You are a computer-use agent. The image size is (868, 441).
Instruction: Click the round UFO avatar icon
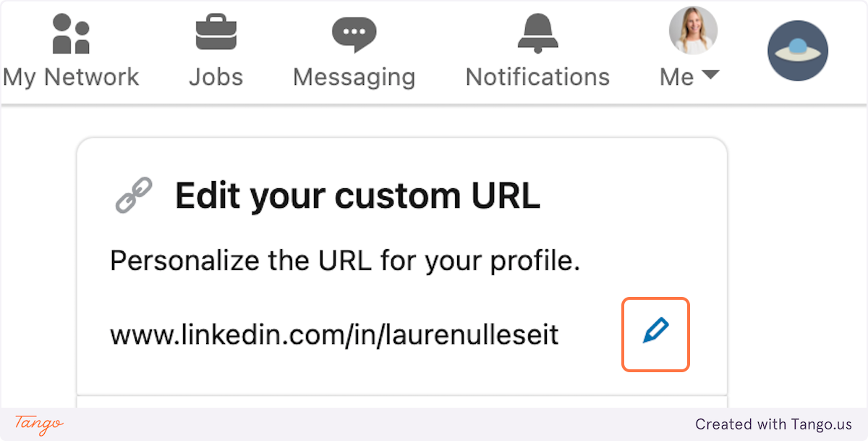click(x=797, y=51)
